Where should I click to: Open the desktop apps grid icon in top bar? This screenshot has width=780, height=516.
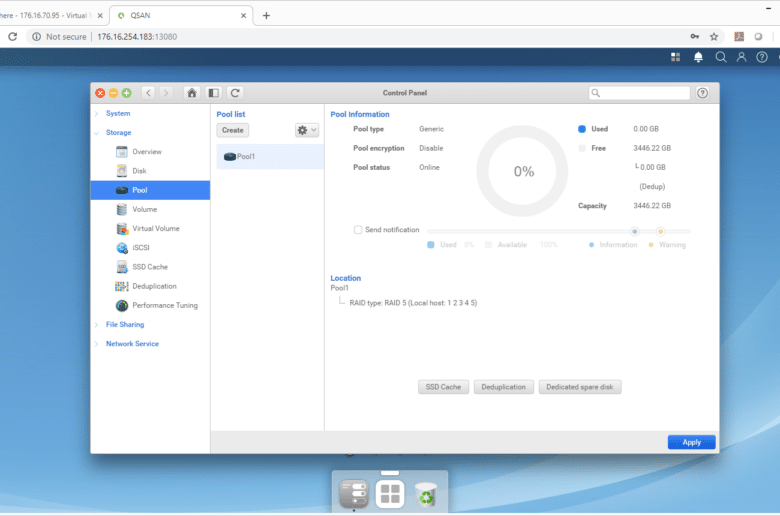[676, 57]
